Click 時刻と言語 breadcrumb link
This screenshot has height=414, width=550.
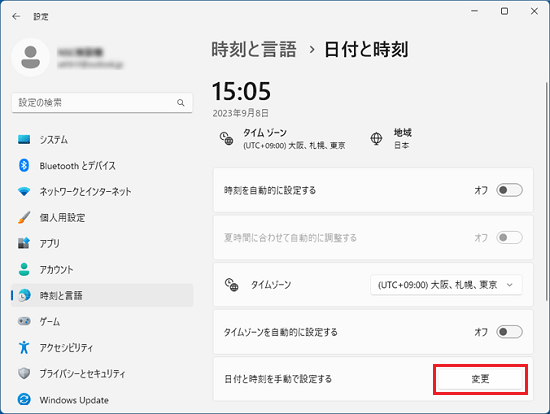254,49
